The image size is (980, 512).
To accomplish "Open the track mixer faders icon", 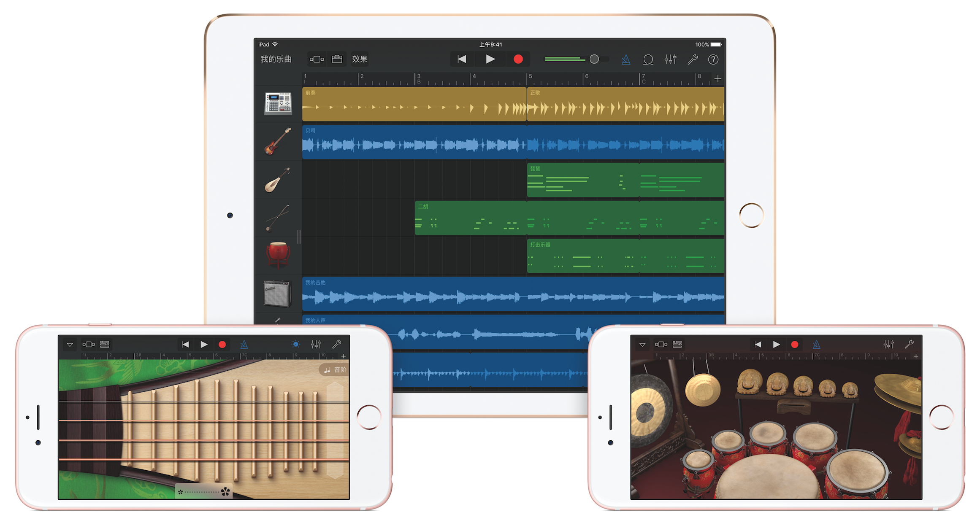I will click(671, 59).
